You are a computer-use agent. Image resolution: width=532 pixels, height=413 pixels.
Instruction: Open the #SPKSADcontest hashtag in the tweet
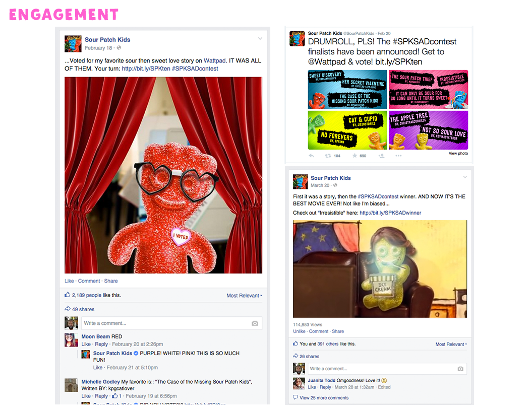(x=425, y=42)
